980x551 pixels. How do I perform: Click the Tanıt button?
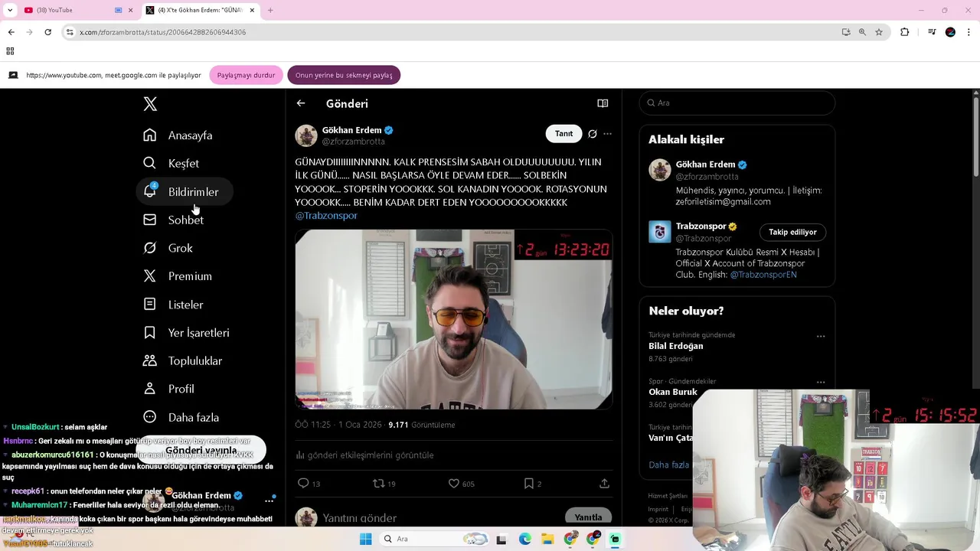(x=563, y=134)
